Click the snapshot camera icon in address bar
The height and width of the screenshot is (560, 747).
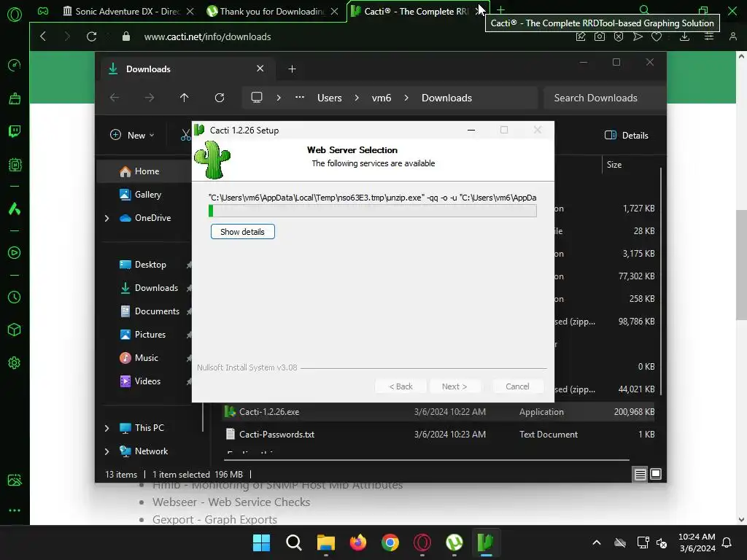coord(600,36)
